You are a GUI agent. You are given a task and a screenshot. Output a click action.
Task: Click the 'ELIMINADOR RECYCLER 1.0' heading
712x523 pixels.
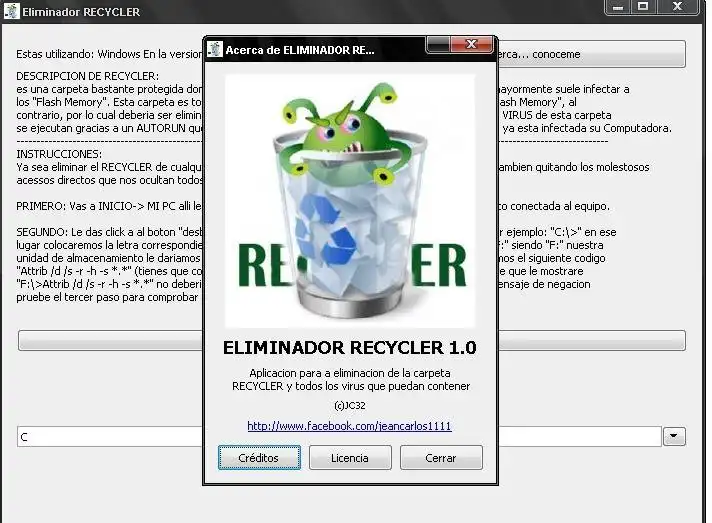[x=350, y=348]
